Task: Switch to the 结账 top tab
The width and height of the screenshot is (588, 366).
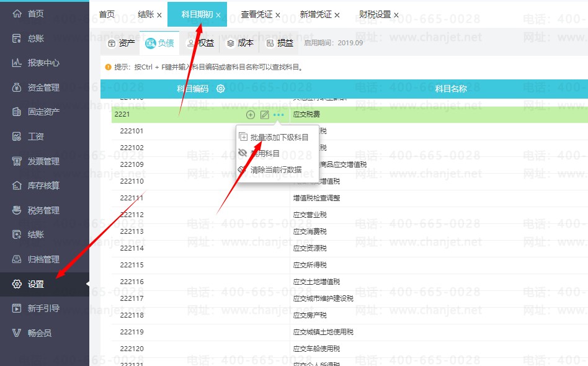Action: (x=146, y=15)
